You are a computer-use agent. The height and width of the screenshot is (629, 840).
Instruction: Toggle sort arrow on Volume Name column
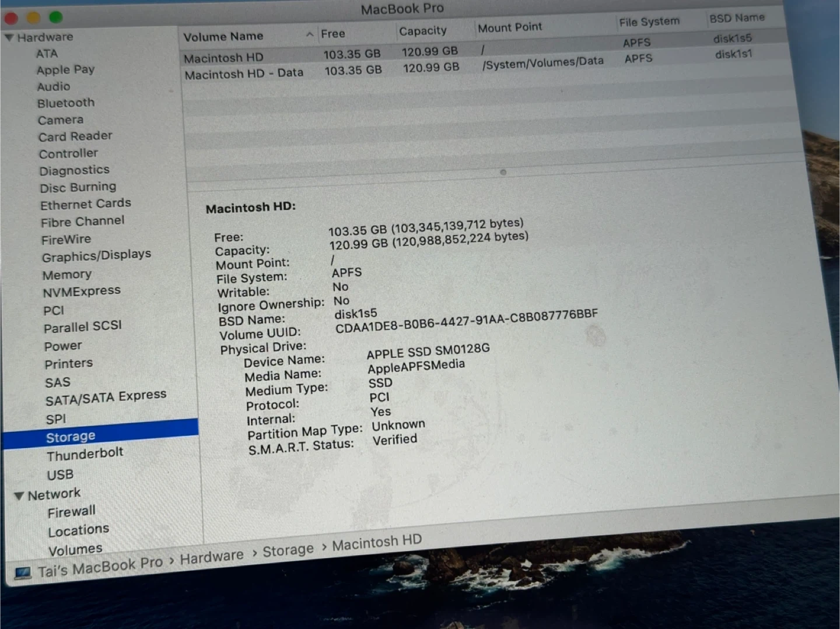(309, 34)
